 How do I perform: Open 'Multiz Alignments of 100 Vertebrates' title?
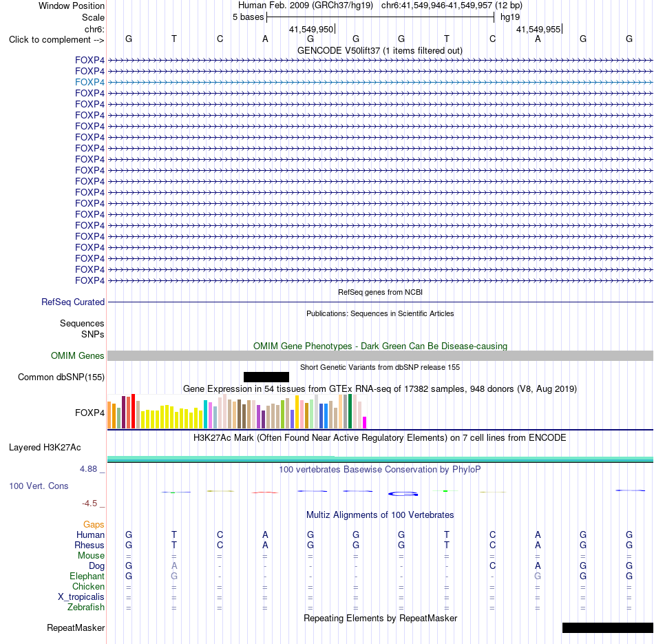click(380, 515)
